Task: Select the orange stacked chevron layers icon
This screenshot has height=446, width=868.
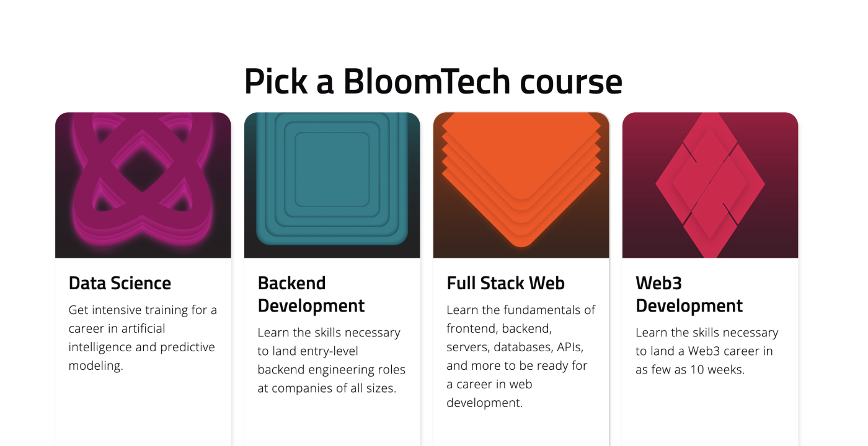Action: (521, 180)
